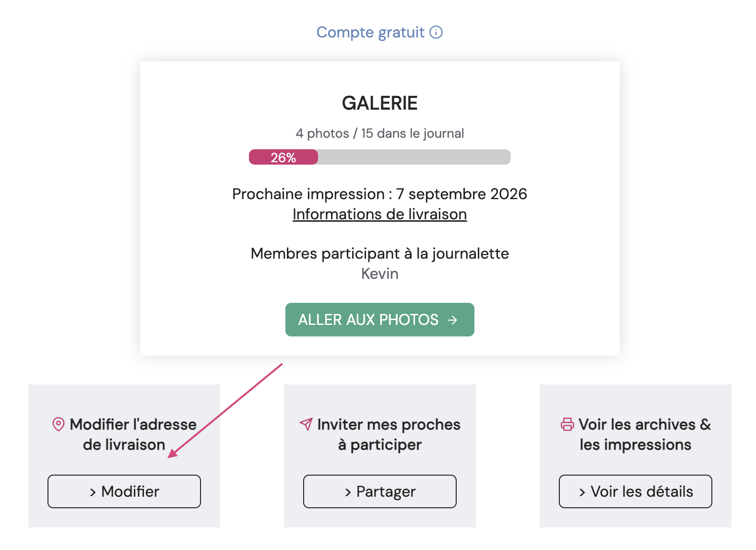
Task: Click the 26% filled progress bar segment
Action: tap(283, 157)
